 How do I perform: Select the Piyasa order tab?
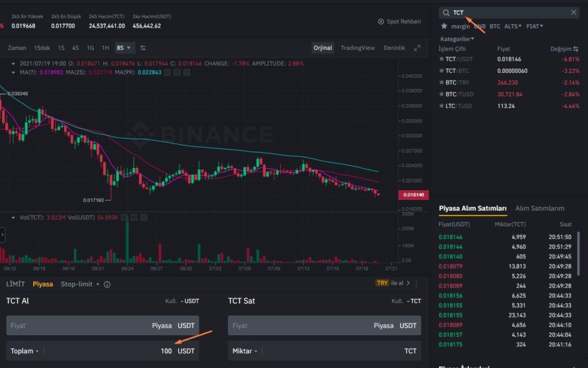[x=42, y=284]
